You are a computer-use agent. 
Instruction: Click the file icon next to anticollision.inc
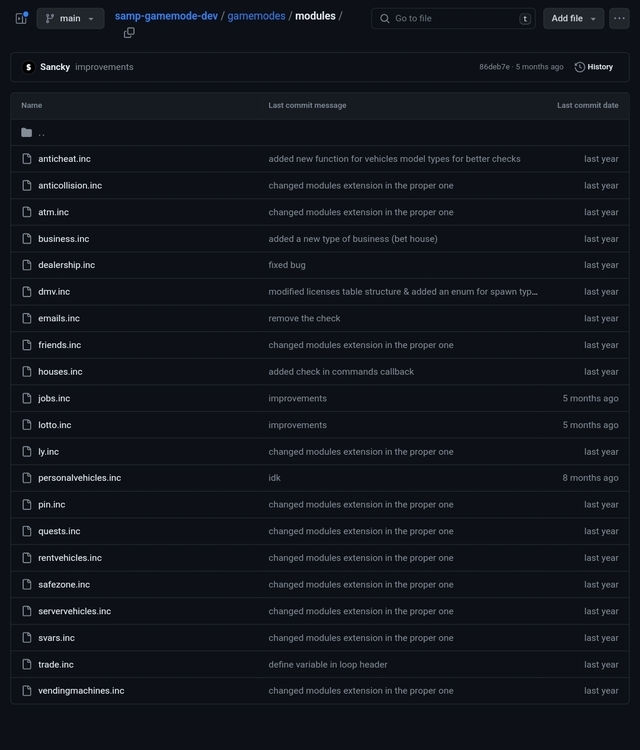(x=27, y=186)
